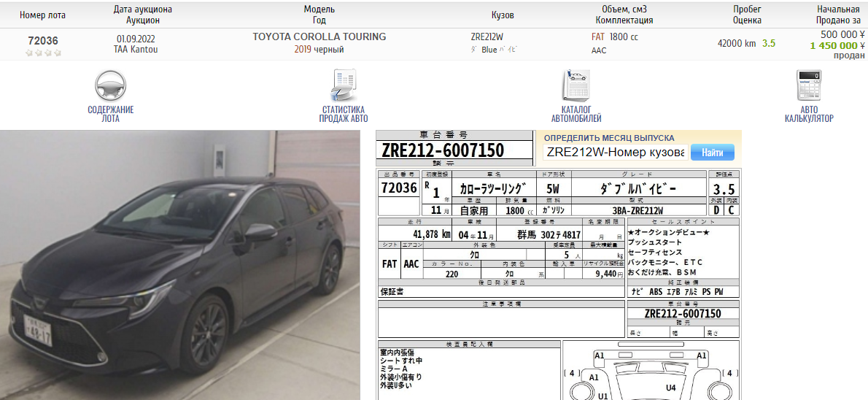Screen dimensions: 868x400
Task: Open the steering wheel lot contents icon
Action: [110, 85]
